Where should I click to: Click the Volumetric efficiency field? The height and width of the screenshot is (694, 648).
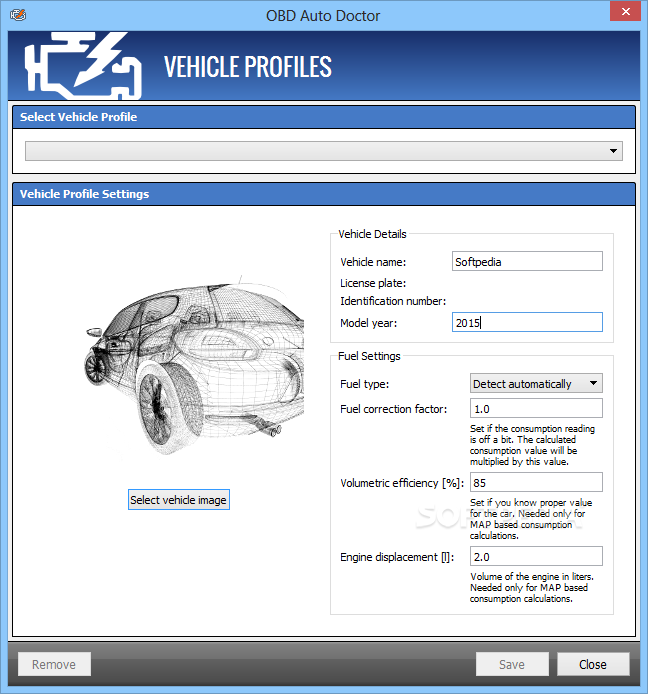pyautogui.click(x=536, y=482)
